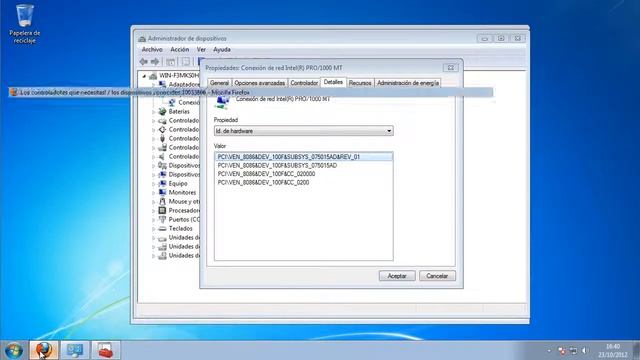Image resolution: width=640 pixels, height=360 pixels.
Task: Expand the Puertos tree node
Action: [x=154, y=220]
